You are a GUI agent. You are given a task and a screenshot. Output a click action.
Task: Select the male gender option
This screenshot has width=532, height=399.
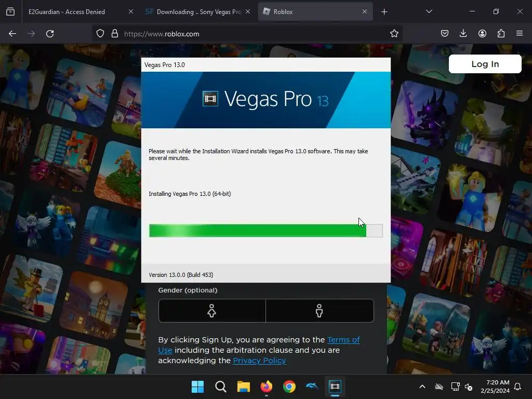(x=320, y=311)
